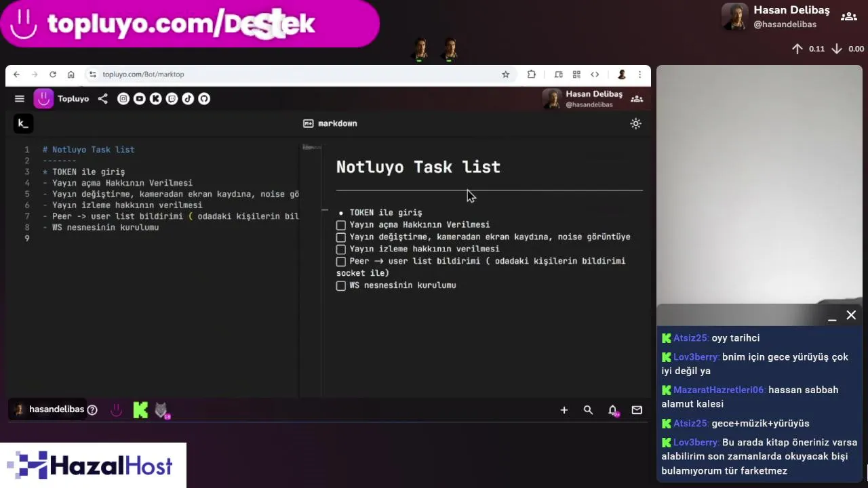This screenshot has height=488, width=868.
Task: Open the Hasan Delibaş streamer profile in the overlay
Action: [775, 16]
